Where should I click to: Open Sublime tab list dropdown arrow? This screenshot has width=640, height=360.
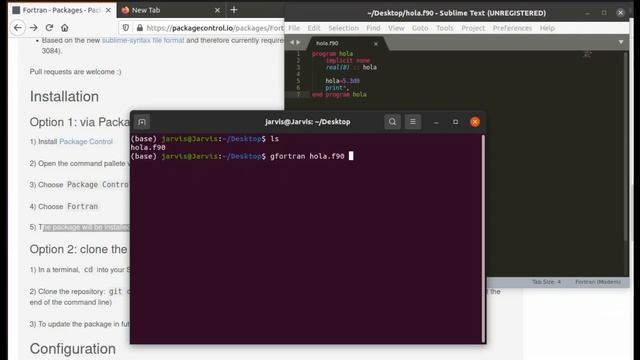click(620, 42)
